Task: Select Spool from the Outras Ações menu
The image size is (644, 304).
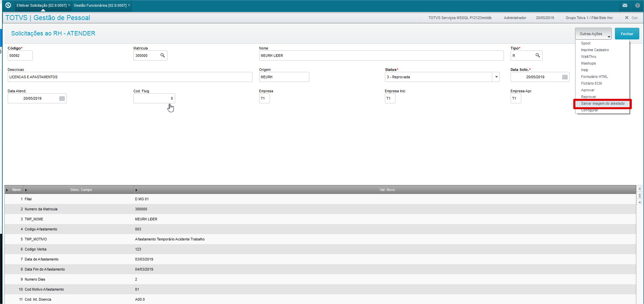Action: pos(585,43)
